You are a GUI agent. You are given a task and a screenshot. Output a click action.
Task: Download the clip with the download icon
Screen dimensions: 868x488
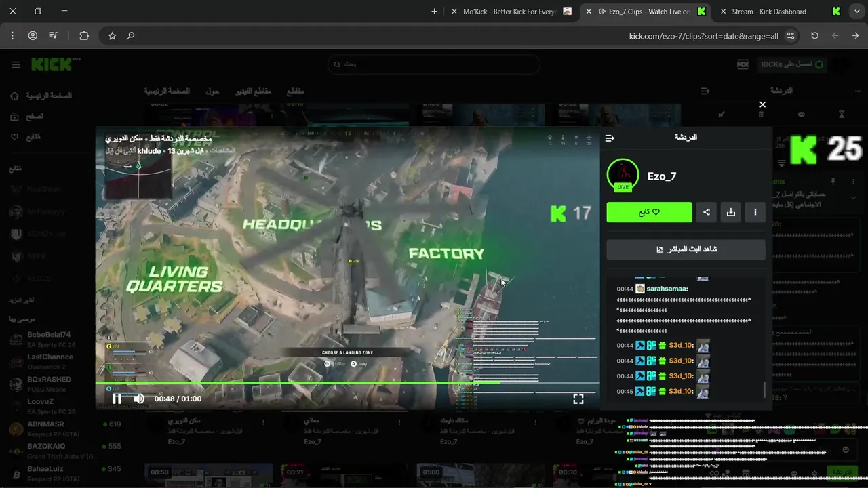click(x=731, y=212)
